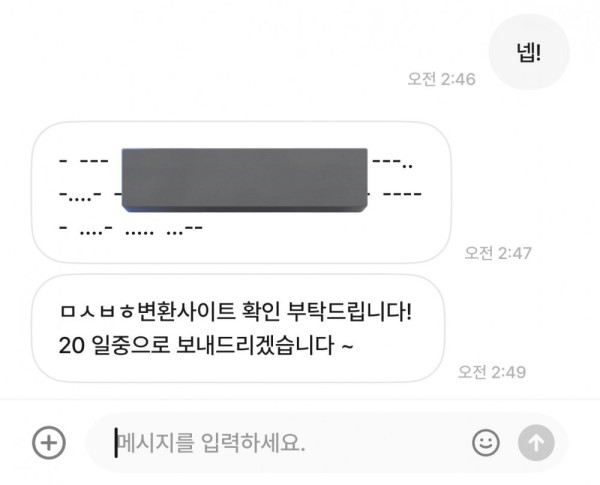The width and height of the screenshot is (600, 485).
Task: Click the send arrow button
Action: (x=536, y=443)
